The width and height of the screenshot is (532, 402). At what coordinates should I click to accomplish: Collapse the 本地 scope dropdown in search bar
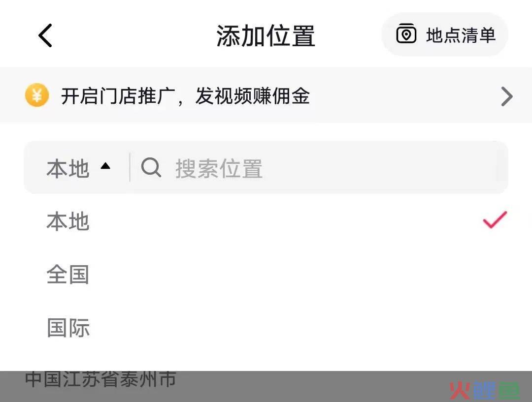(78, 168)
